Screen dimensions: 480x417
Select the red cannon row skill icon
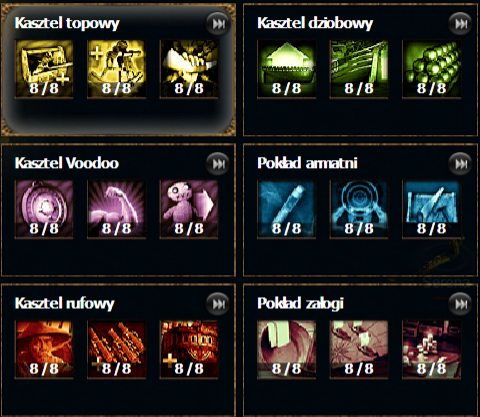(x=117, y=349)
